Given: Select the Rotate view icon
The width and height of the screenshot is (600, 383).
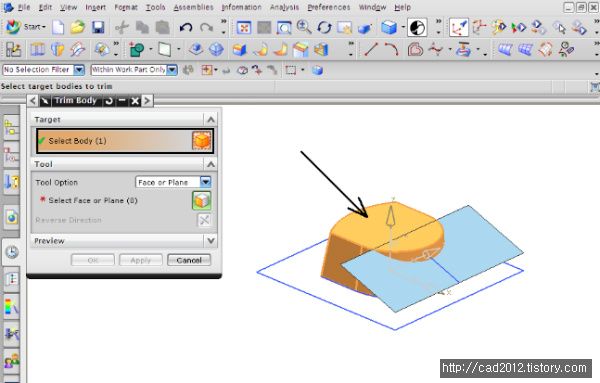Looking at the screenshot, I should click(x=324, y=28).
